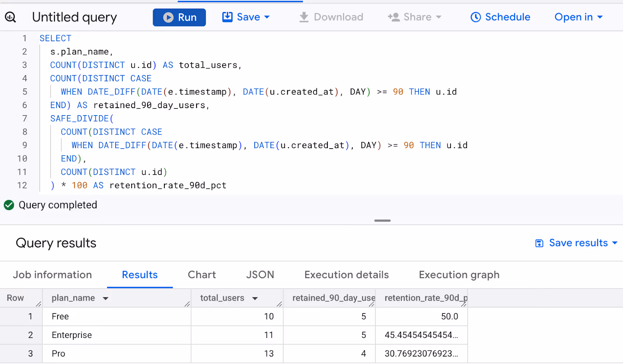623x364 pixels.
Task: Click the plan_name column resize handle
Action: [x=187, y=304]
